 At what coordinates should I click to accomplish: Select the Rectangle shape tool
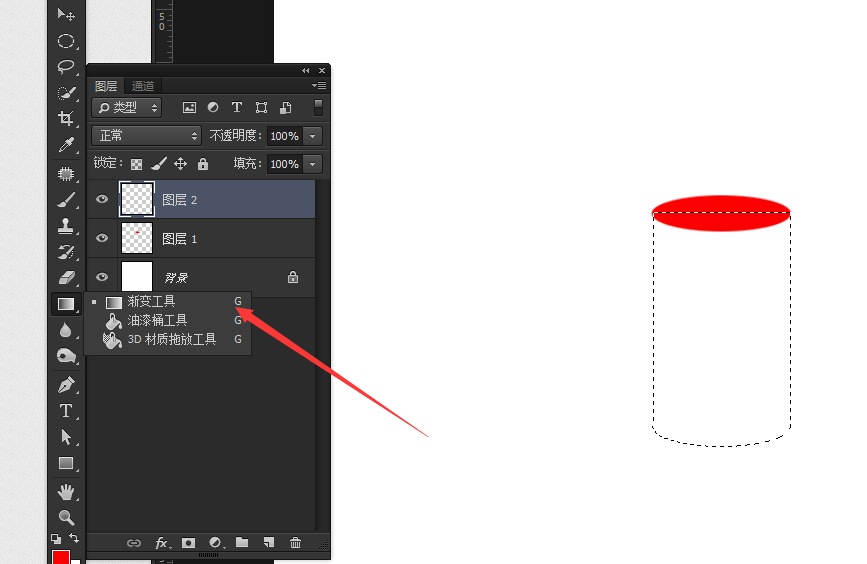pyautogui.click(x=66, y=463)
